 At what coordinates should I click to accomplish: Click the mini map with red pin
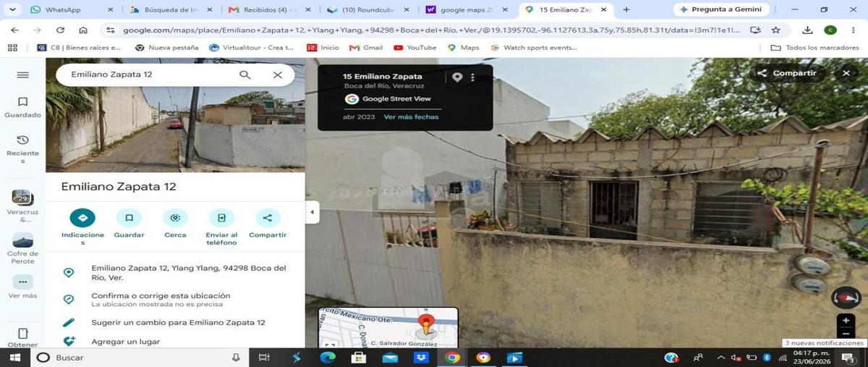click(x=388, y=327)
